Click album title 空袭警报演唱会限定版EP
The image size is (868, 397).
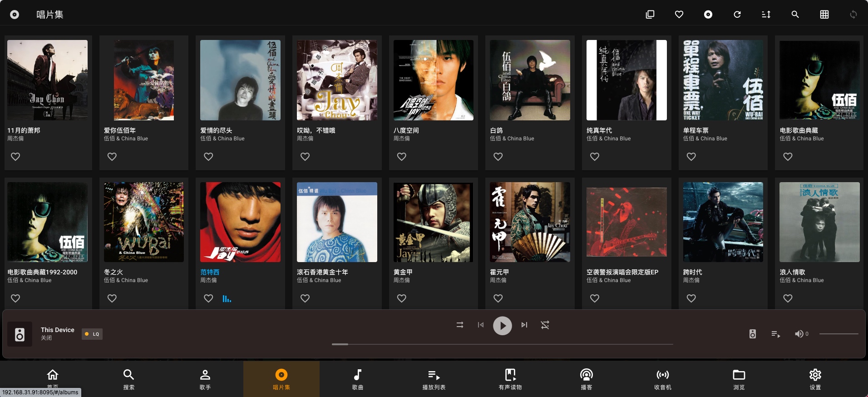622,272
